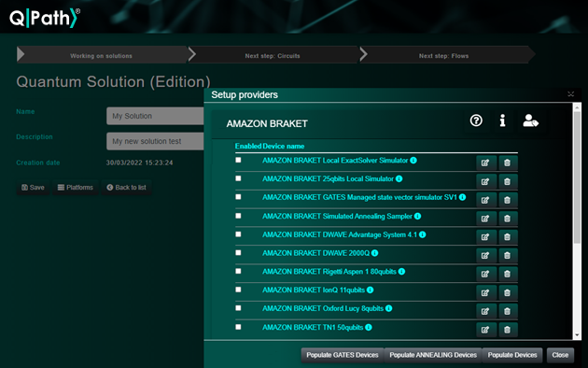Edit the DWAVE 2000Q device
This screenshot has width=588, height=368.
(485, 256)
